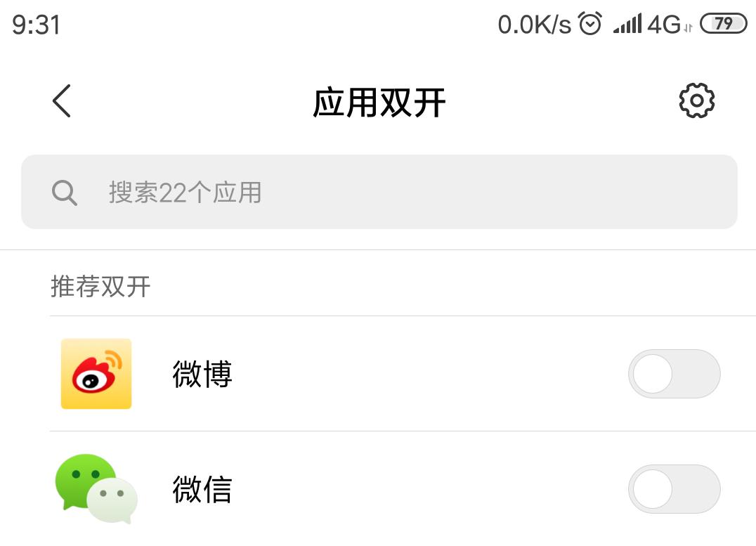Turn on the 微信 dual app switch

tap(674, 488)
